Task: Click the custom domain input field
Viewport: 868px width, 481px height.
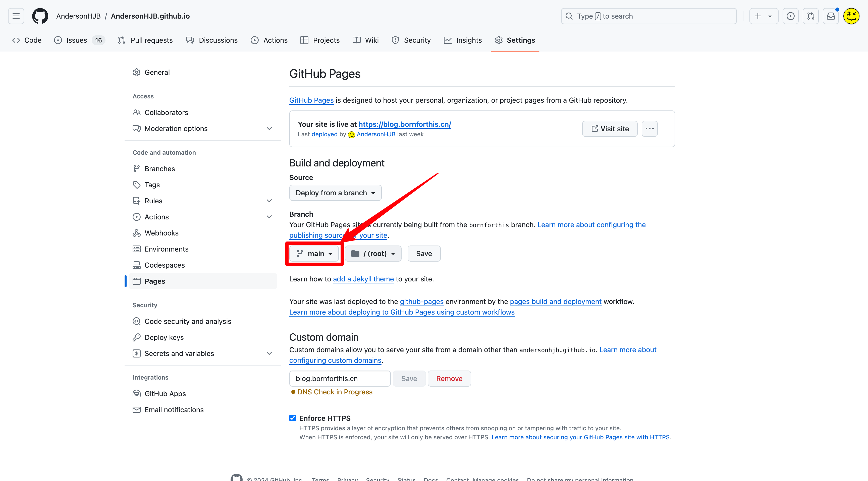Action: point(340,379)
